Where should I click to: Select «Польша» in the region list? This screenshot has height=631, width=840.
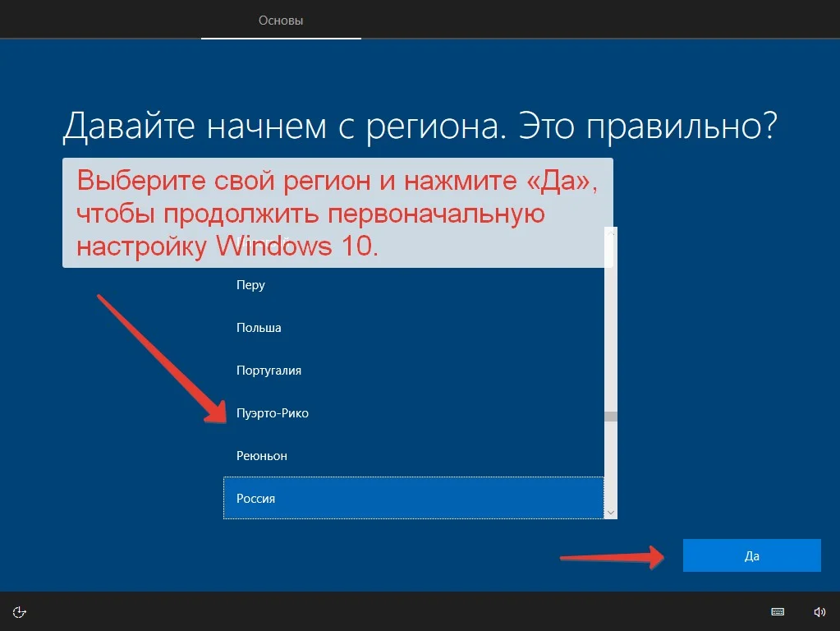414,328
